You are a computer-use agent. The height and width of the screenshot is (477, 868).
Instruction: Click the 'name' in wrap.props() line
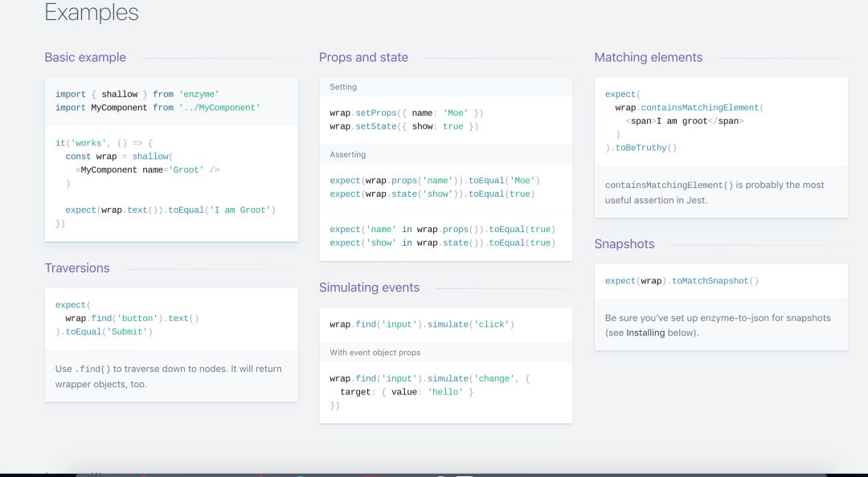pyautogui.click(x=442, y=230)
